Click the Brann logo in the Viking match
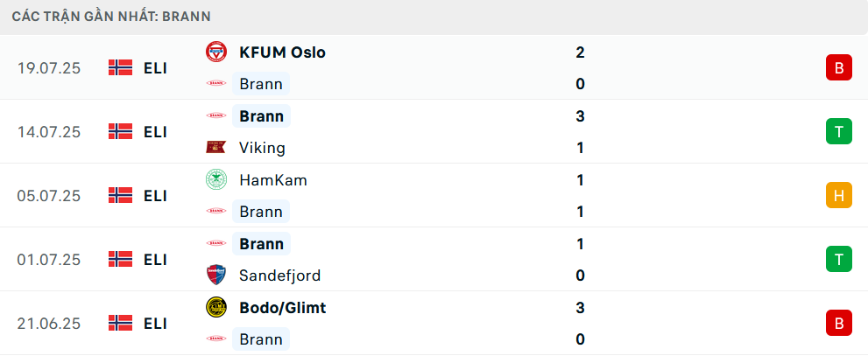 click(x=215, y=115)
